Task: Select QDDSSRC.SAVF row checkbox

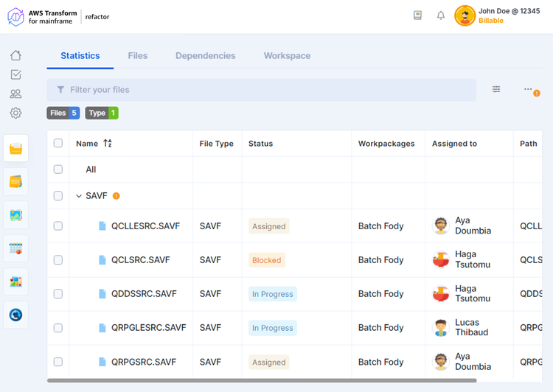Action: (x=58, y=294)
